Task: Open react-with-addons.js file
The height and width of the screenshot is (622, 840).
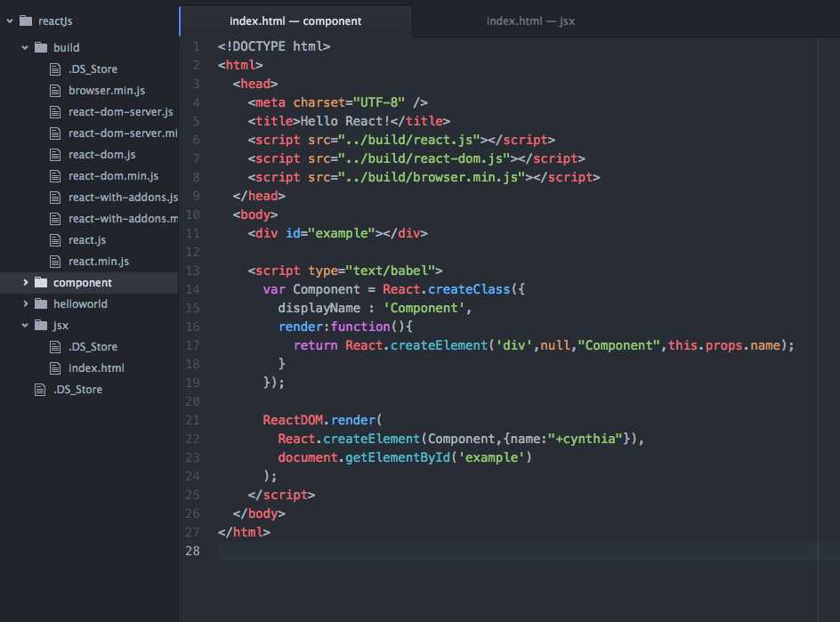Action: point(123,198)
